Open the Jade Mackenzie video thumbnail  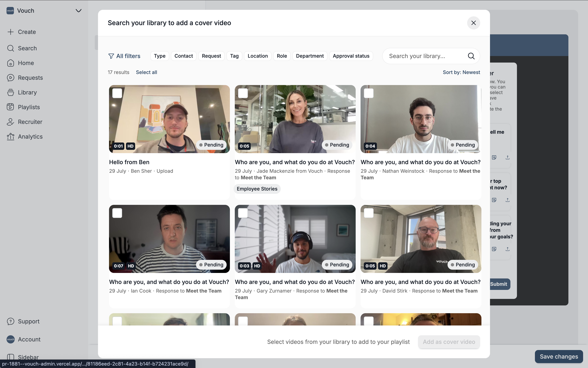point(295,119)
